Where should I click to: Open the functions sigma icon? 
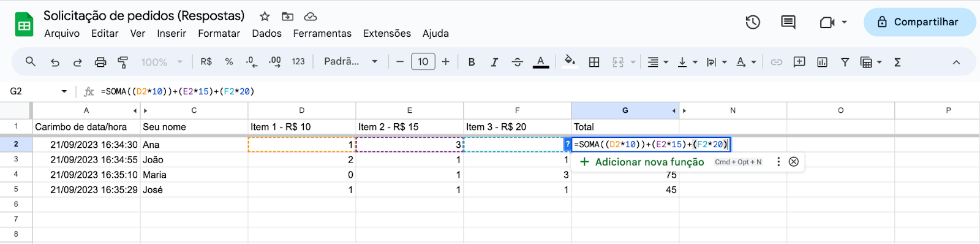tap(897, 62)
